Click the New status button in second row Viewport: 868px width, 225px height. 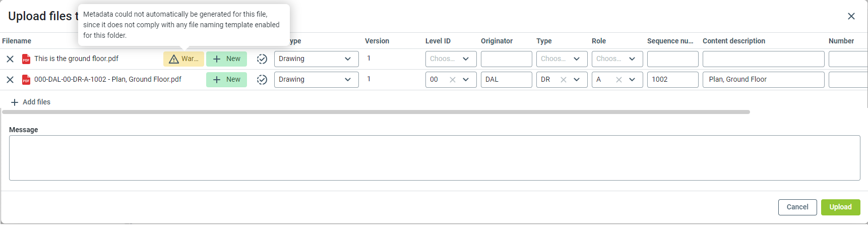click(x=226, y=80)
